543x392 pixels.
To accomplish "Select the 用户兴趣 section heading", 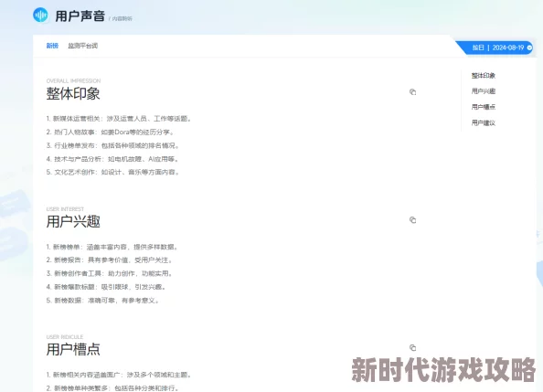I will (73, 222).
